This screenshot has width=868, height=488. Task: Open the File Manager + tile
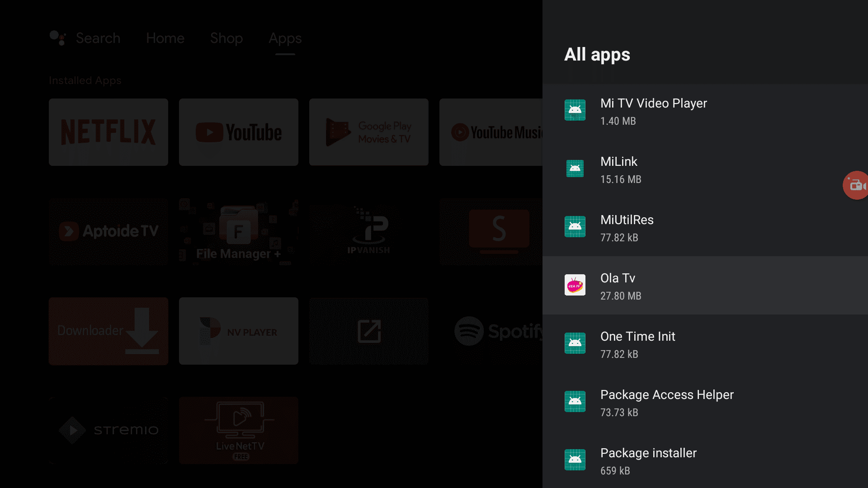tap(239, 231)
